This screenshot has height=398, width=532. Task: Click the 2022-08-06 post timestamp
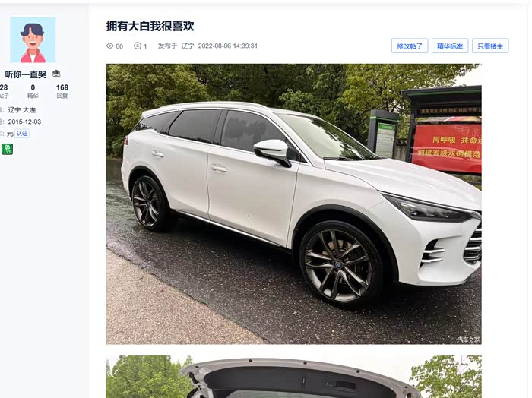228,46
